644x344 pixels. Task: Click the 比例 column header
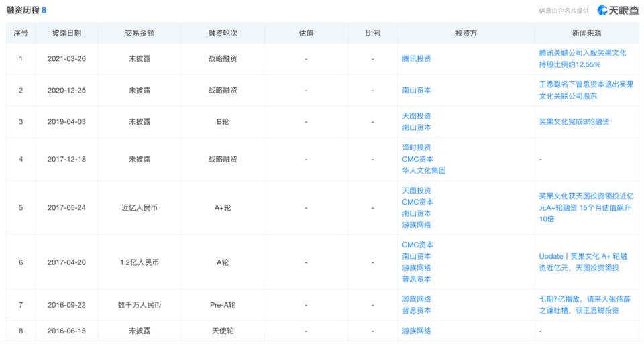pos(372,34)
